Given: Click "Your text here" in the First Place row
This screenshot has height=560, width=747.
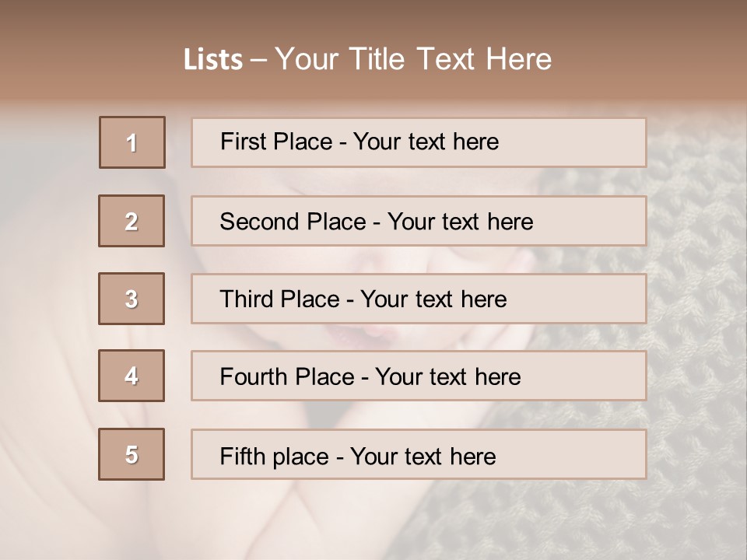Looking at the screenshot, I should [426, 142].
